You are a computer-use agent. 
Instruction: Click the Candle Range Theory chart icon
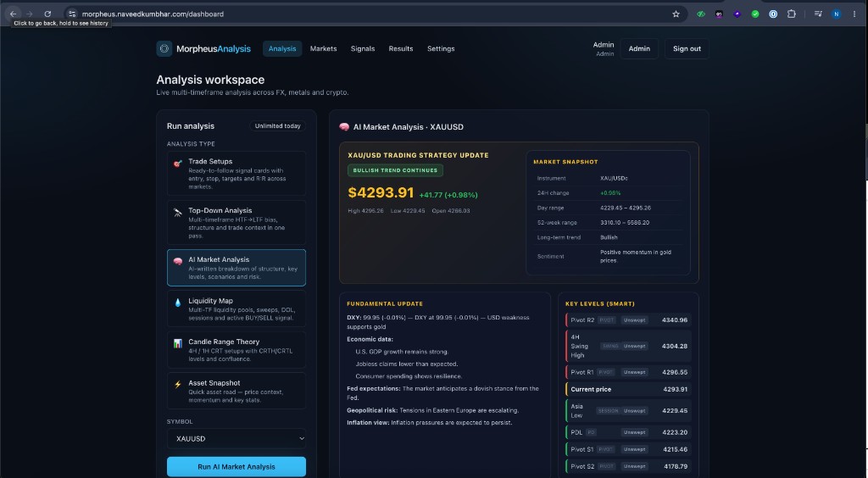pyautogui.click(x=178, y=343)
